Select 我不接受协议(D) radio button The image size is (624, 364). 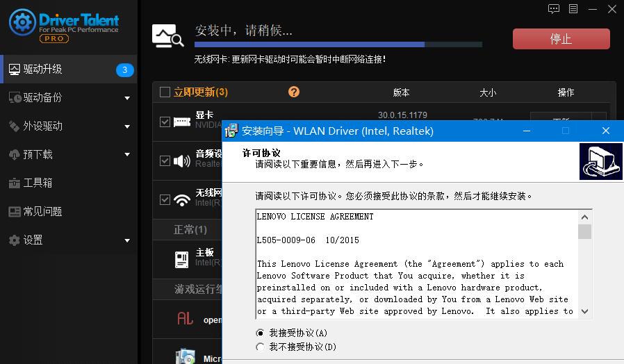260,347
